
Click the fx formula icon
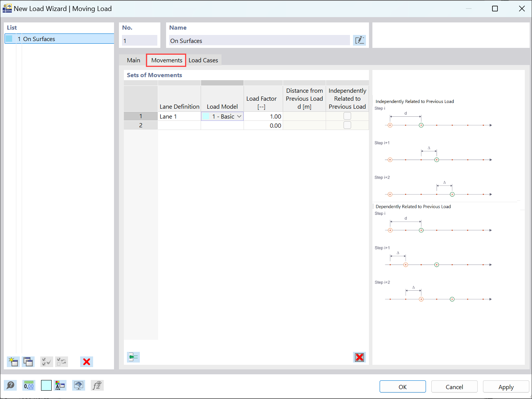click(x=97, y=386)
